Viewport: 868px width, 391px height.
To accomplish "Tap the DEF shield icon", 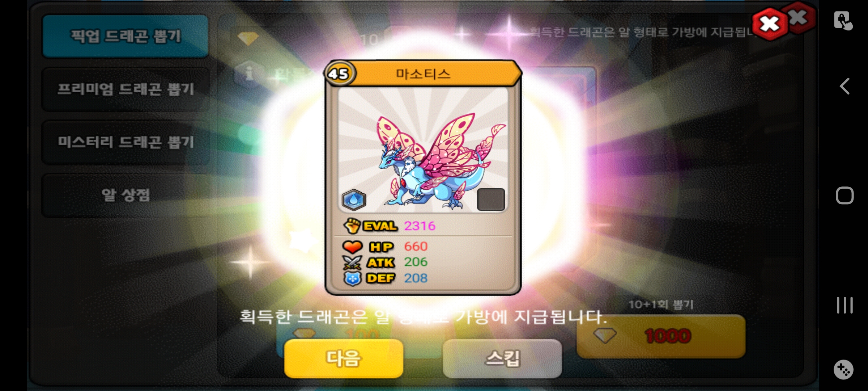I will (352, 278).
